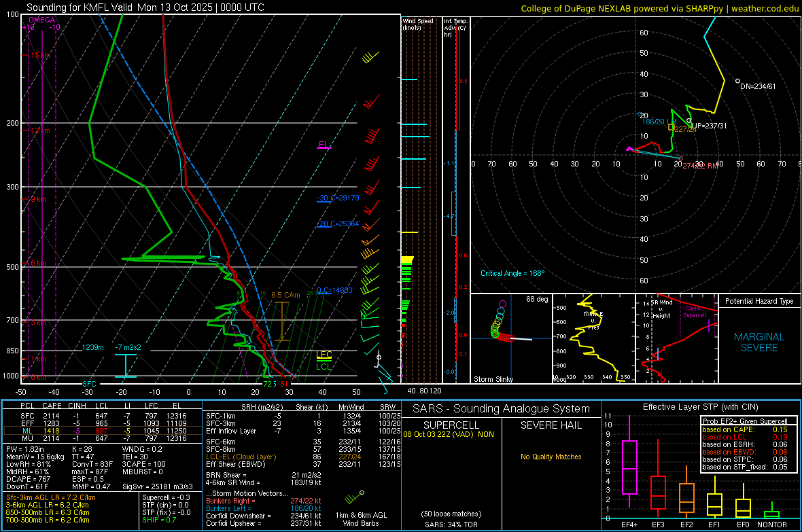Select the Eff Shear (EBWD) row

[303, 465]
